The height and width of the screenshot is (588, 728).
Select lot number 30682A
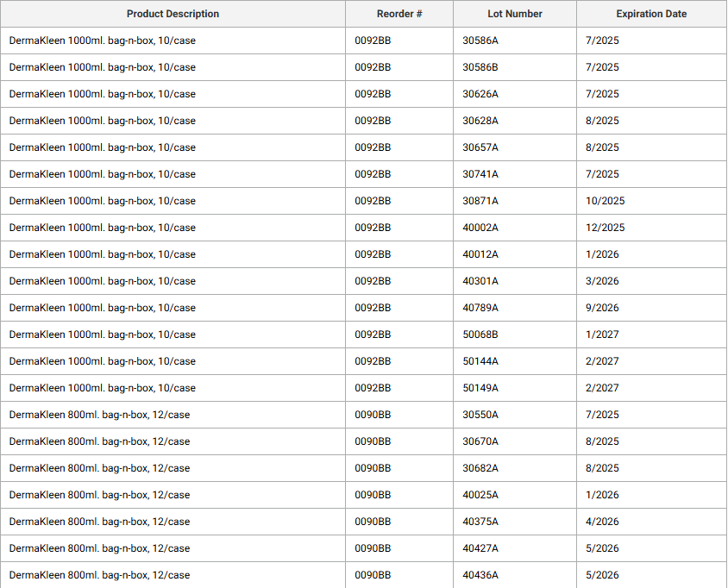[x=480, y=468]
